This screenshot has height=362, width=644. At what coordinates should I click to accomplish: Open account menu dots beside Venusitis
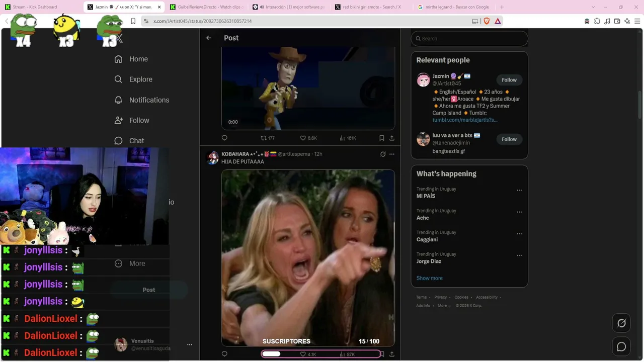(x=190, y=344)
